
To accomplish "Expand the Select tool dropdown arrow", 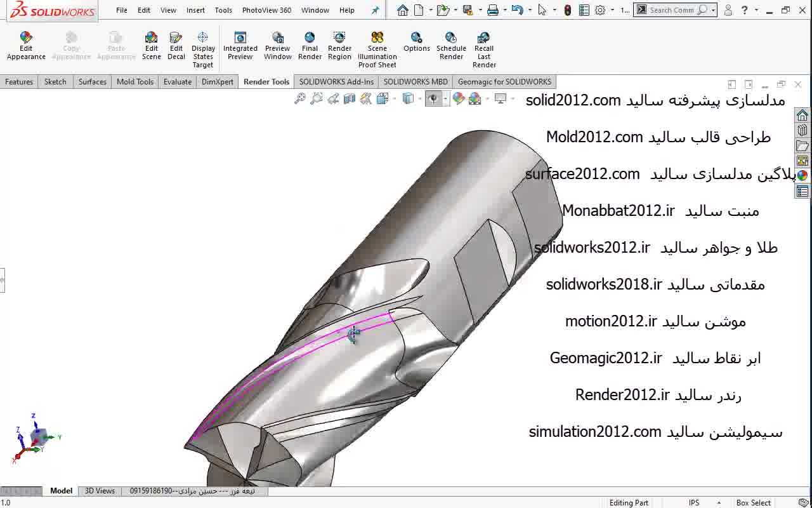I will [x=554, y=10].
